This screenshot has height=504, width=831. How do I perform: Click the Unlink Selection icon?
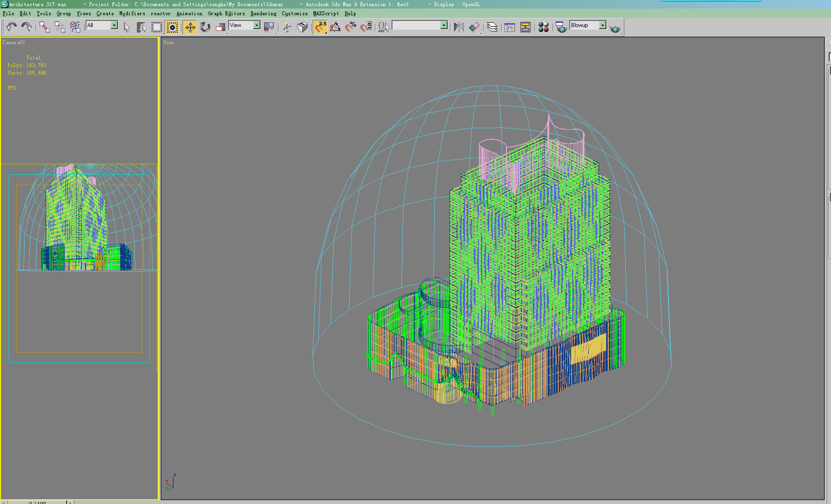(60, 27)
